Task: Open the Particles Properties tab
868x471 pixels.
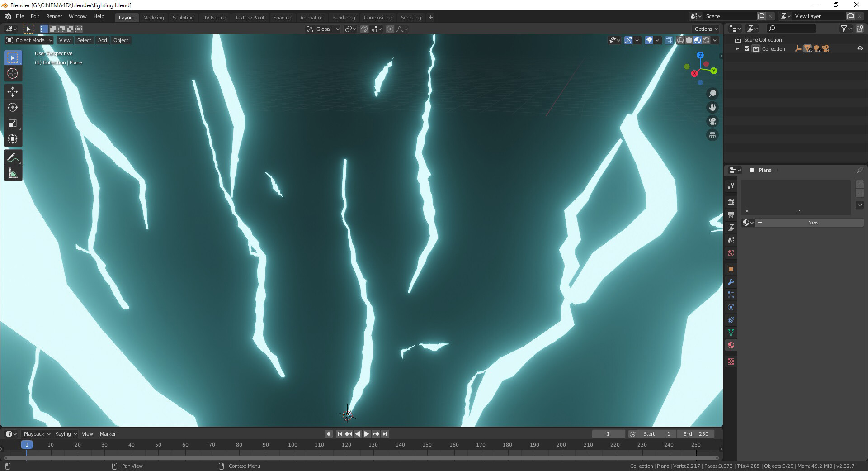Action: click(x=731, y=295)
